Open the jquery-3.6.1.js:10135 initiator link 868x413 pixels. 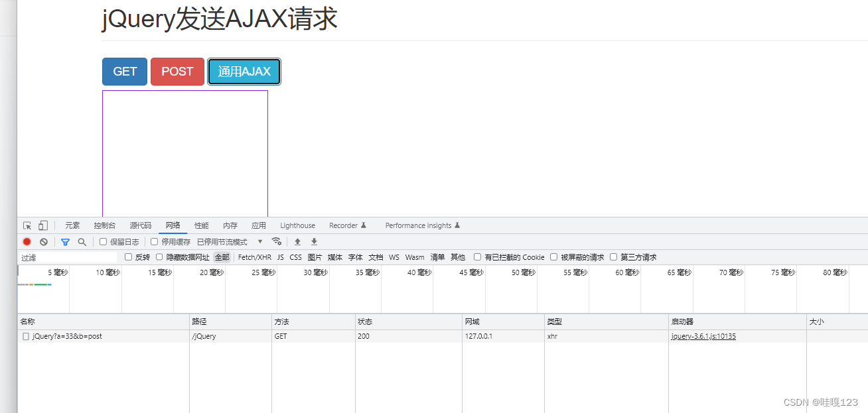703,336
